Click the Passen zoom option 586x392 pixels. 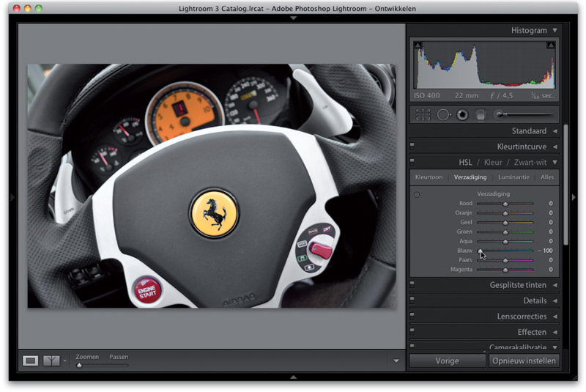tap(119, 357)
